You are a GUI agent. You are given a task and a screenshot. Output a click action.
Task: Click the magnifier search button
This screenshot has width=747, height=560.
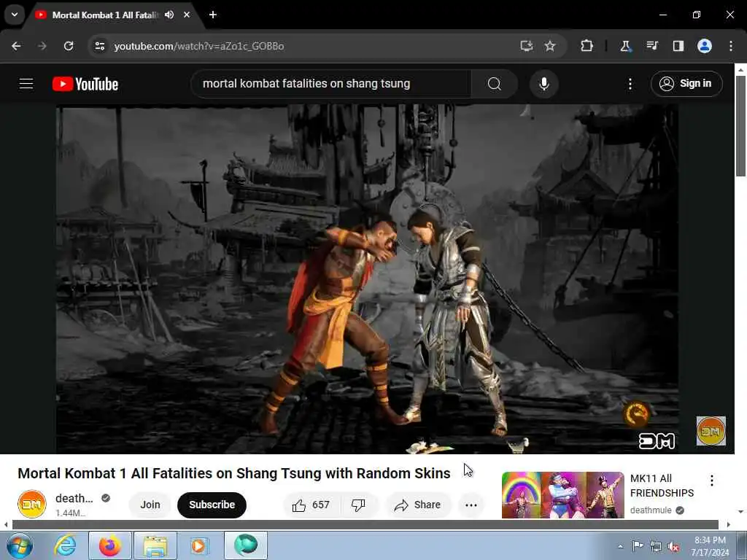pyautogui.click(x=495, y=84)
